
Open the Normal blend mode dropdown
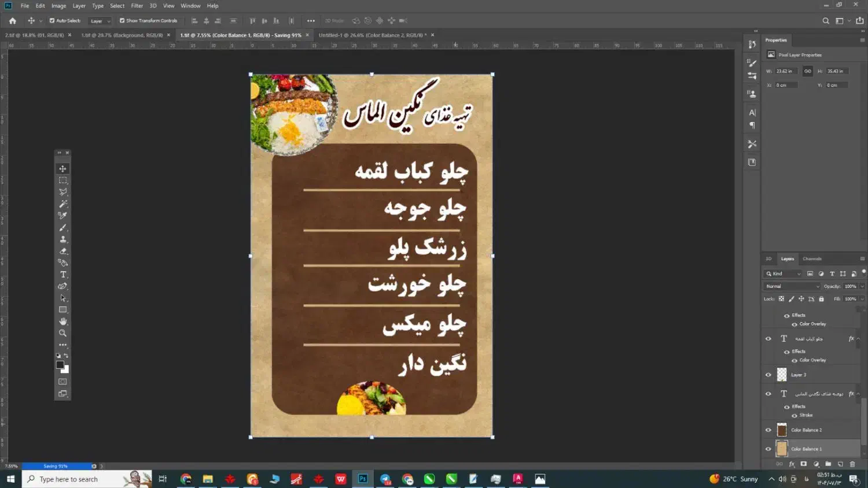click(792, 286)
